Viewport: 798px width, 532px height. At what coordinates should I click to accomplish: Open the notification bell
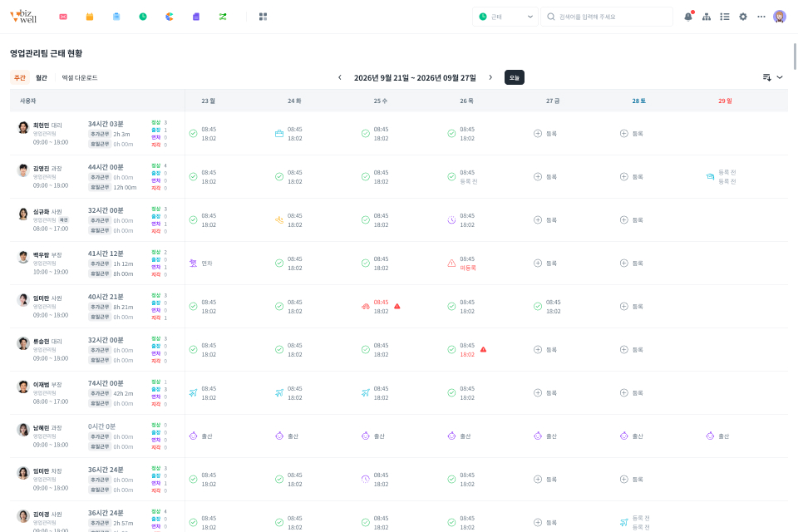pyautogui.click(x=688, y=17)
